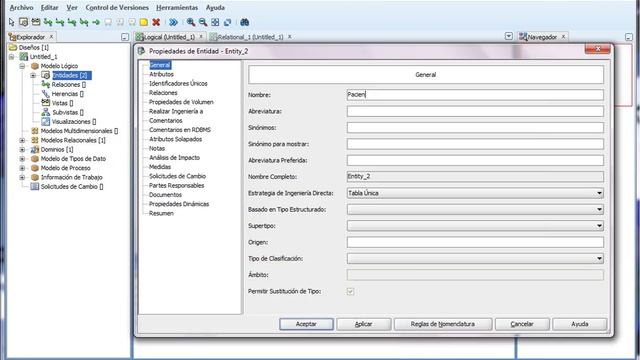Click the Aplicar button
Viewport: 640px width, 360px height.
pos(363,324)
